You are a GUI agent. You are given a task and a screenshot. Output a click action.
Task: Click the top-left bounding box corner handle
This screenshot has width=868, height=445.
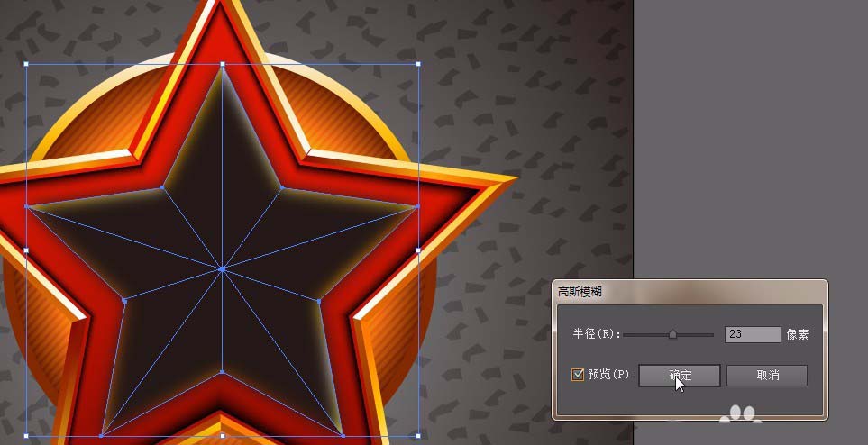click(x=26, y=64)
